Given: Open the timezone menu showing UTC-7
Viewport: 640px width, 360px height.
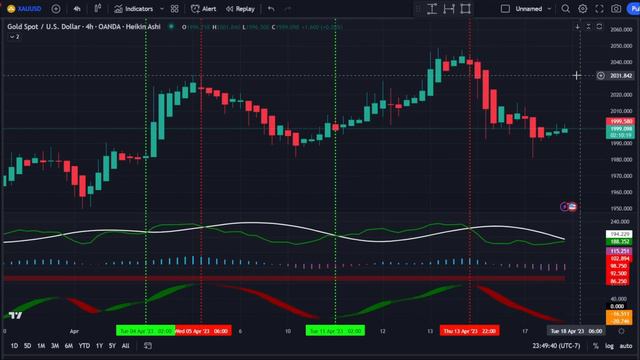Looking at the screenshot, I should pyautogui.click(x=556, y=346).
